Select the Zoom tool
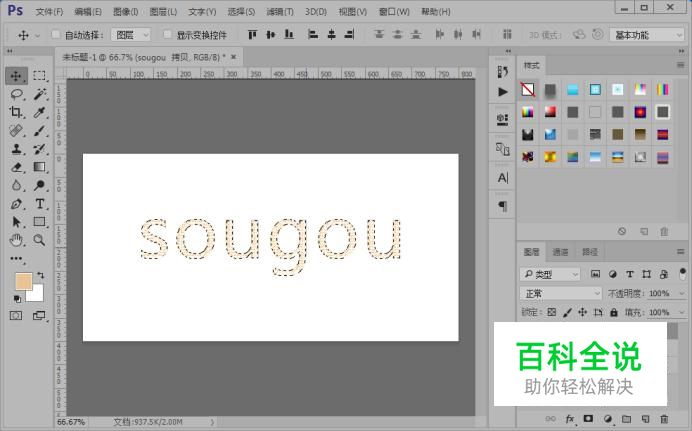Viewport: 692px width, 431px height. click(x=40, y=240)
